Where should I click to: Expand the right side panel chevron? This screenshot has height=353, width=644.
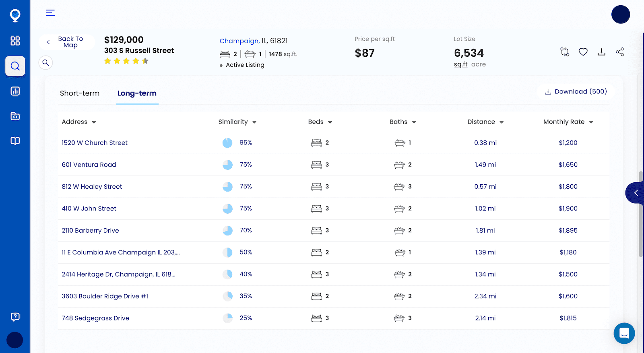click(636, 193)
